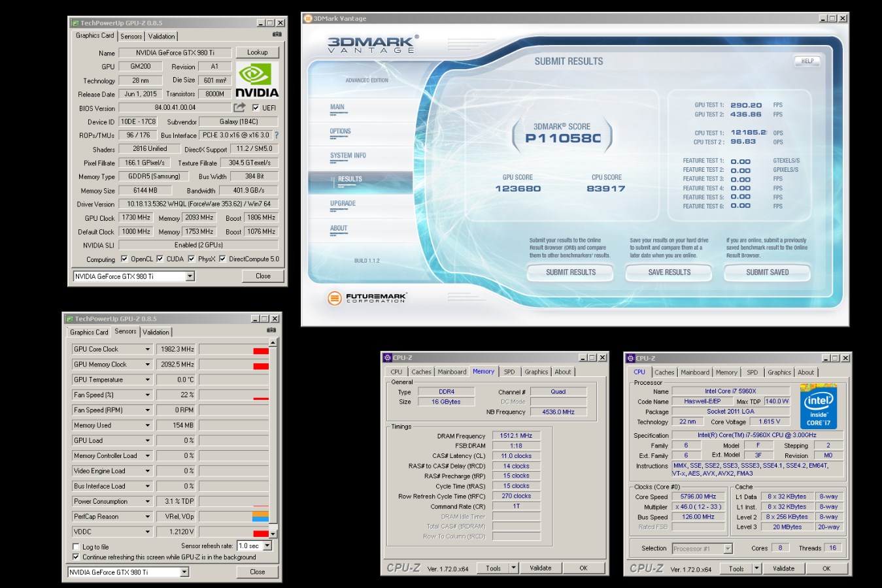Switch to Sensors tab in GPU-Z Graphics Card window

click(x=131, y=37)
